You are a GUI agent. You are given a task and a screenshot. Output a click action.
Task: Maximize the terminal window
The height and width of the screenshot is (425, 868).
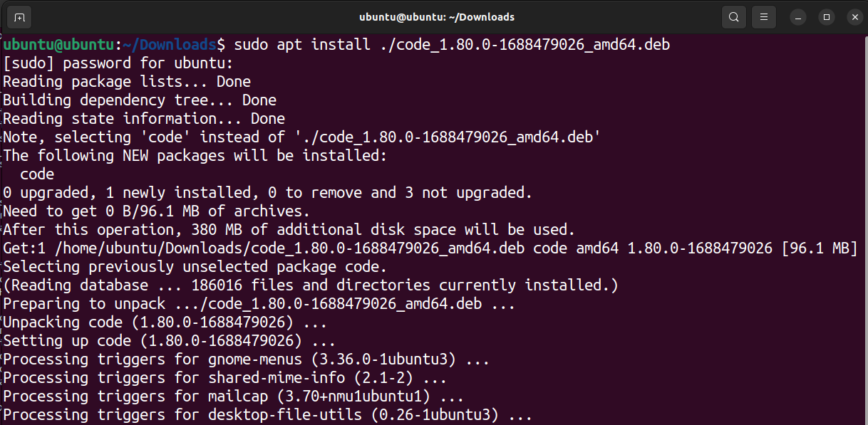[826, 16]
